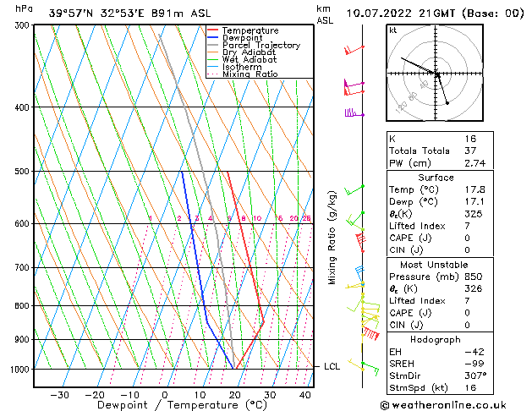Click the 500 hPa pressure label

click(x=24, y=171)
